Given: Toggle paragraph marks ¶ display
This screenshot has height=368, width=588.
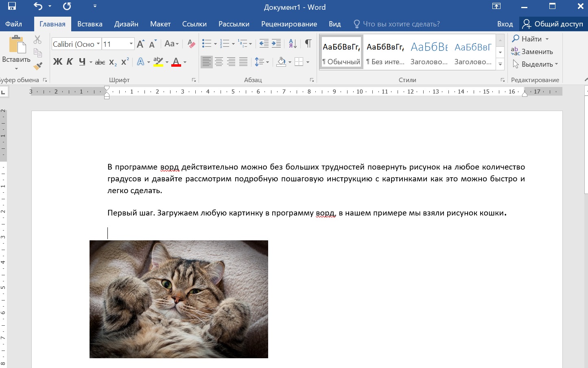Looking at the screenshot, I should [x=308, y=44].
